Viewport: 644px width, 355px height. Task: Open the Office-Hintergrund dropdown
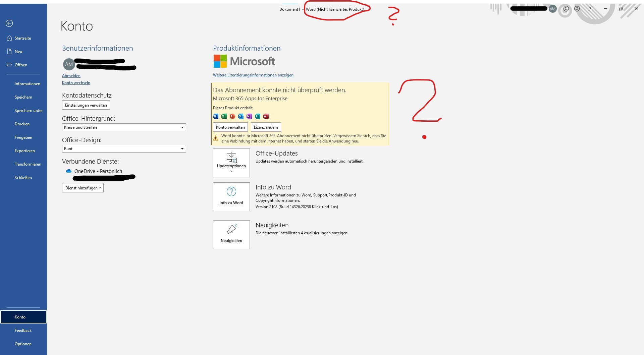tap(124, 127)
